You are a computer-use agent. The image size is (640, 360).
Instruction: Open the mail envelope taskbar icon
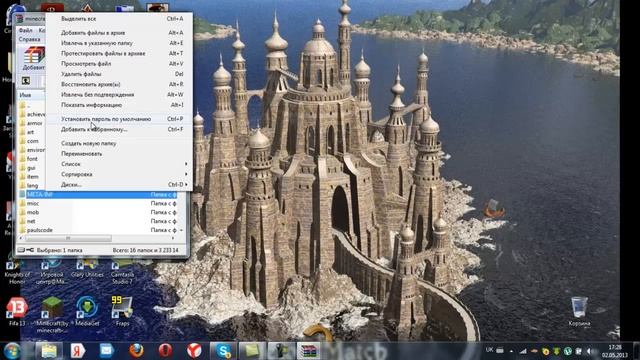[x=107, y=351]
